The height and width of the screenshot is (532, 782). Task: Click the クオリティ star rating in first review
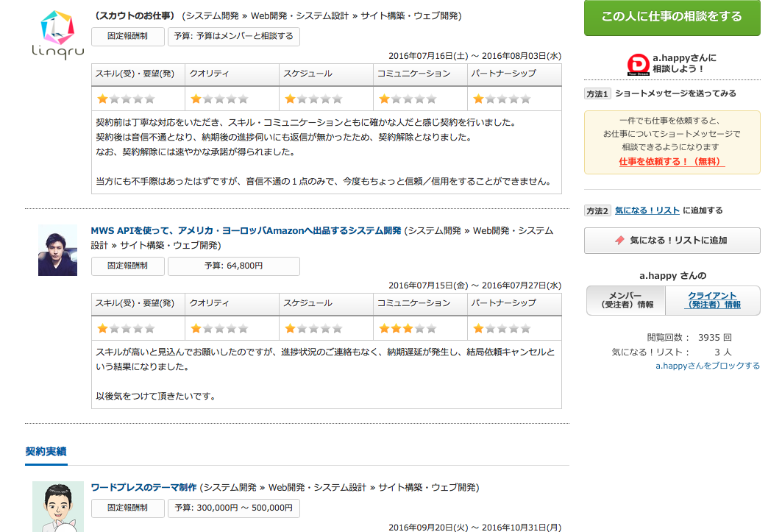pos(218,99)
